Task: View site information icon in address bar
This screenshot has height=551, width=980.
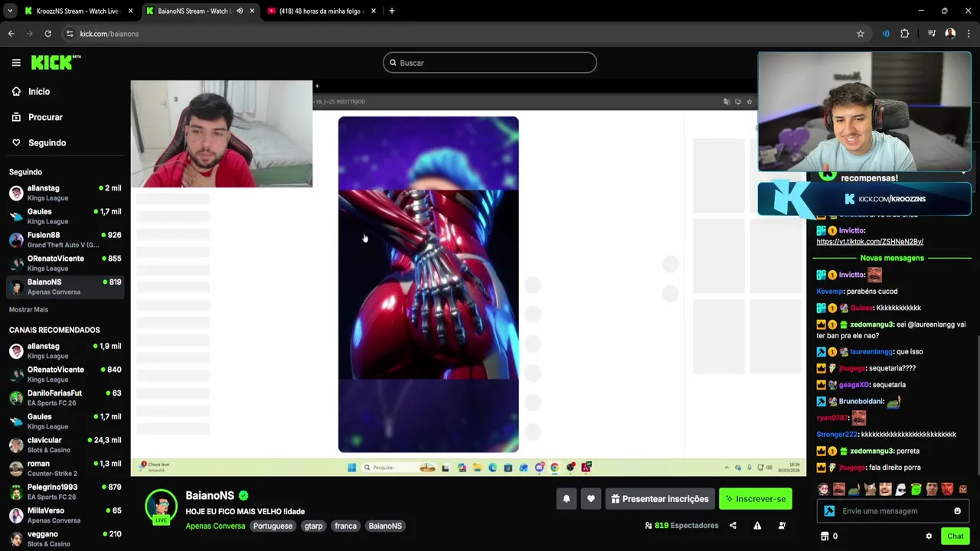Action: click(x=70, y=34)
